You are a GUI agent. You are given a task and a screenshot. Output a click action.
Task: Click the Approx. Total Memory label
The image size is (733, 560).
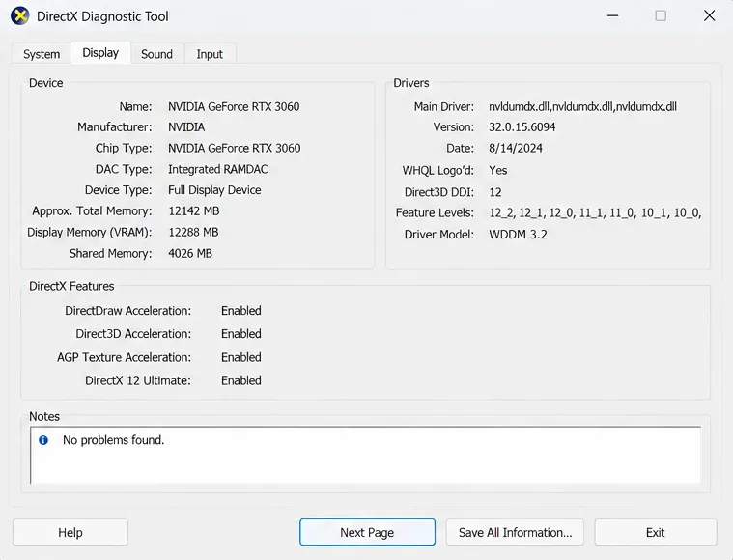tap(92, 211)
